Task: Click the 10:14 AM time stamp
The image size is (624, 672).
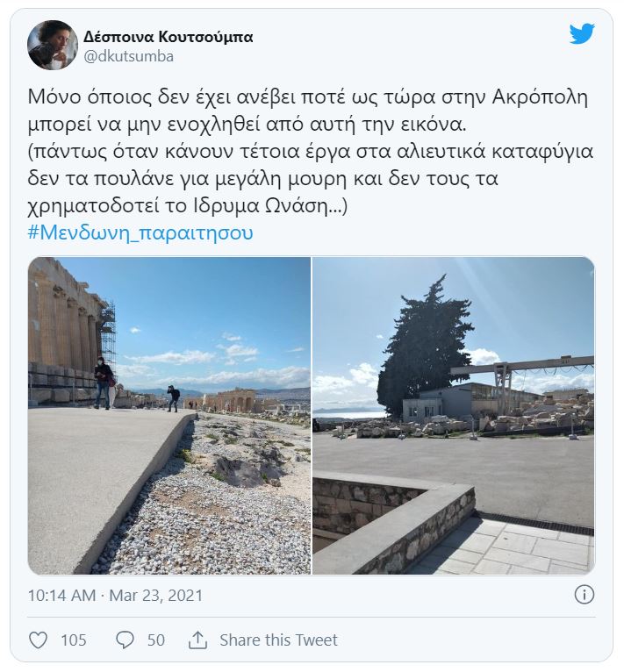Action: (x=61, y=596)
